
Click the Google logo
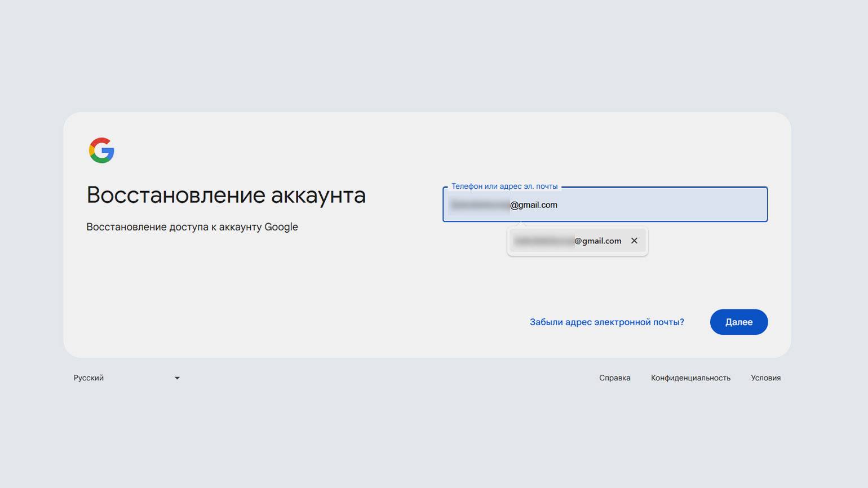click(x=101, y=150)
